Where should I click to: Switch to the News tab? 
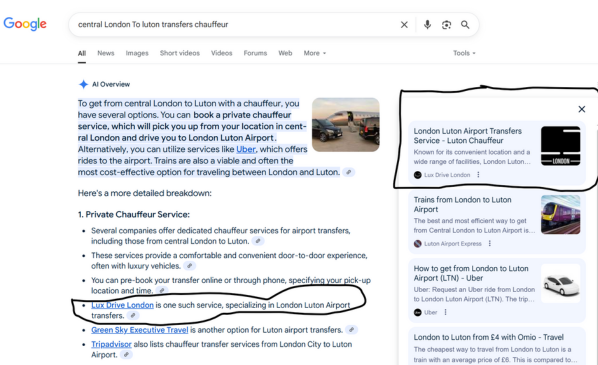(x=106, y=53)
